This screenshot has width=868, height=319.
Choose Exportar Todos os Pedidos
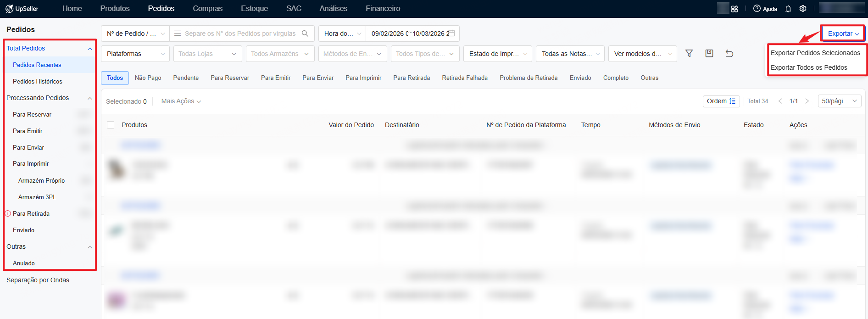(x=808, y=67)
